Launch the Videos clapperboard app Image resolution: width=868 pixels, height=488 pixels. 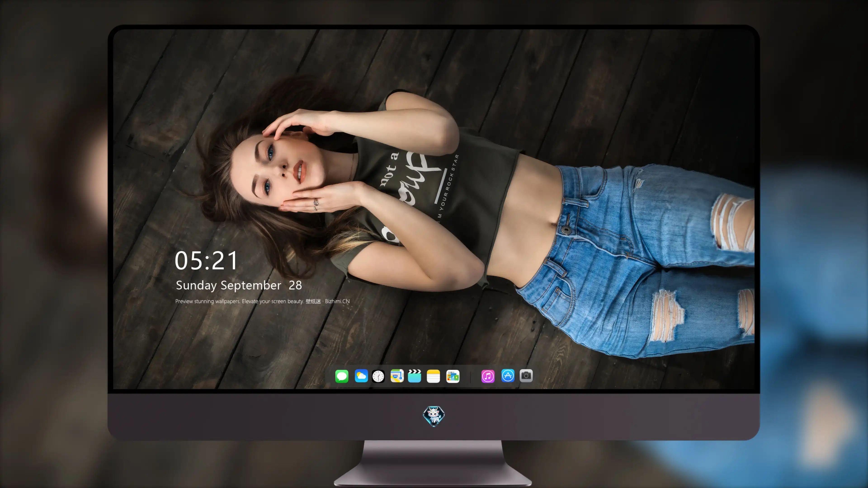415,376
